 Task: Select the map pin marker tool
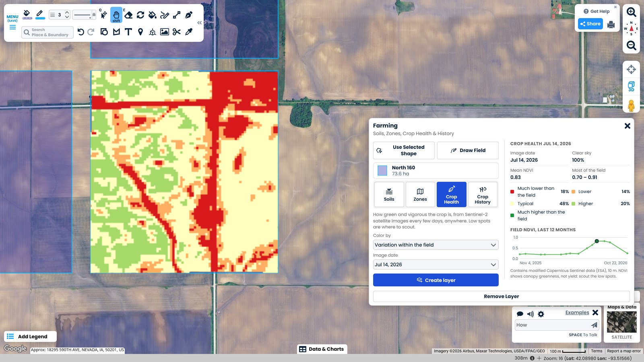point(140,32)
